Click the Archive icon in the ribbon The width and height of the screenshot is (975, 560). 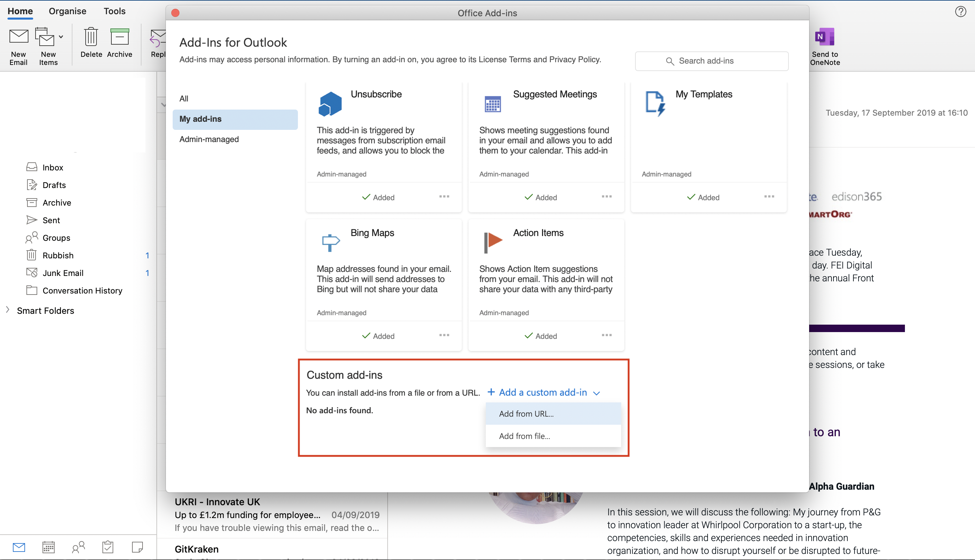[119, 37]
